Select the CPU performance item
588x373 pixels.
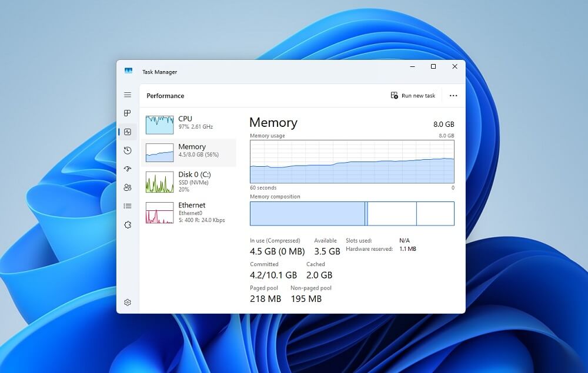coord(189,125)
